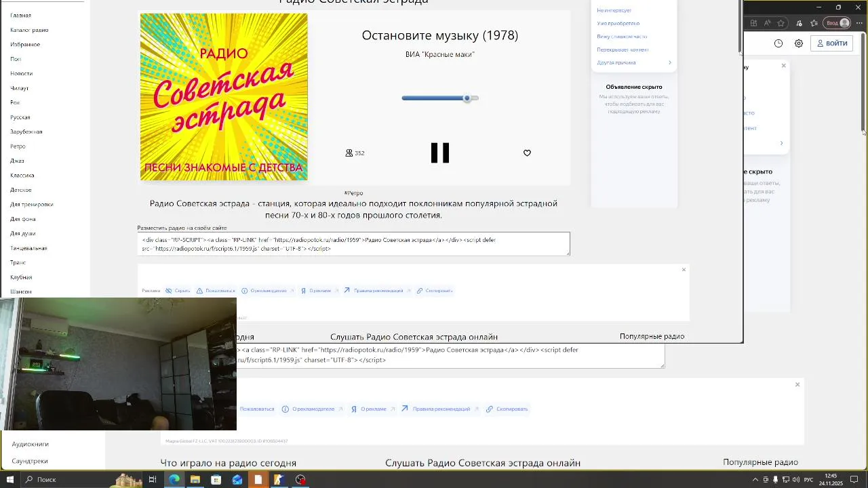Open 'О рекламе' Yandex icon in front ad bar
The image size is (868, 488).
(304, 291)
